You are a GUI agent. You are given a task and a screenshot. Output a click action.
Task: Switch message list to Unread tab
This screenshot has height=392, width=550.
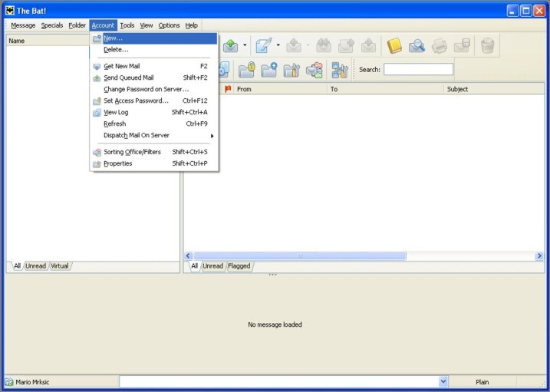[212, 265]
